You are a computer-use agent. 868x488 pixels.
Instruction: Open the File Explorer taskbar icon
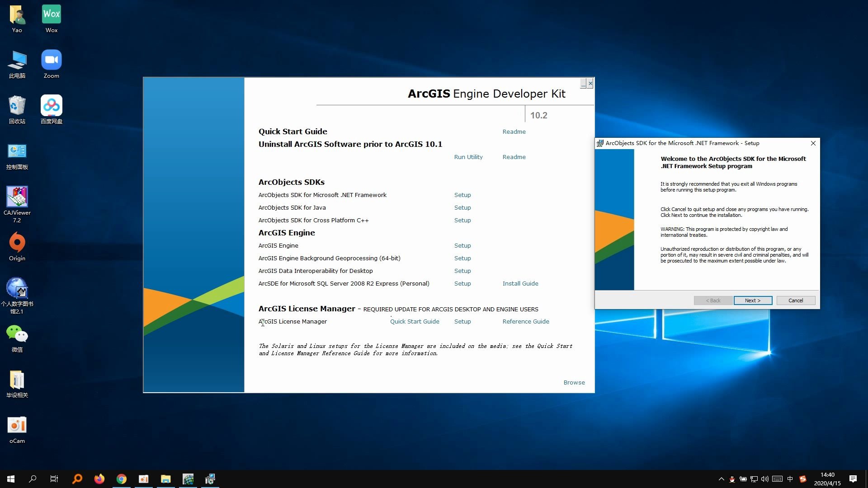click(x=166, y=479)
